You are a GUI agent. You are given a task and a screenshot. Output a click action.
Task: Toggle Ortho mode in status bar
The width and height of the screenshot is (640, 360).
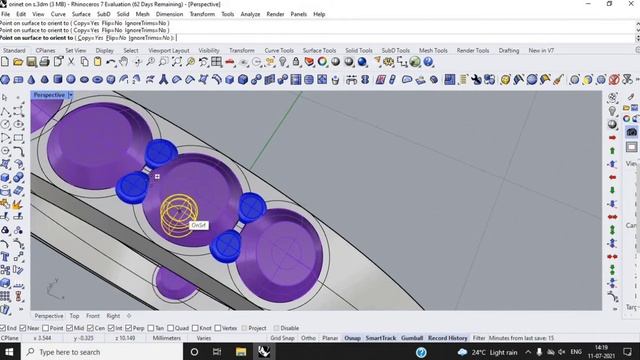click(308, 338)
